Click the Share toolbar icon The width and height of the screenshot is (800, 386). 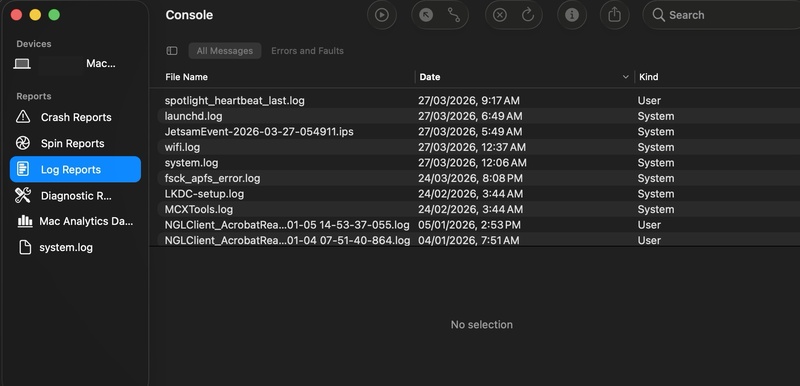(614, 15)
